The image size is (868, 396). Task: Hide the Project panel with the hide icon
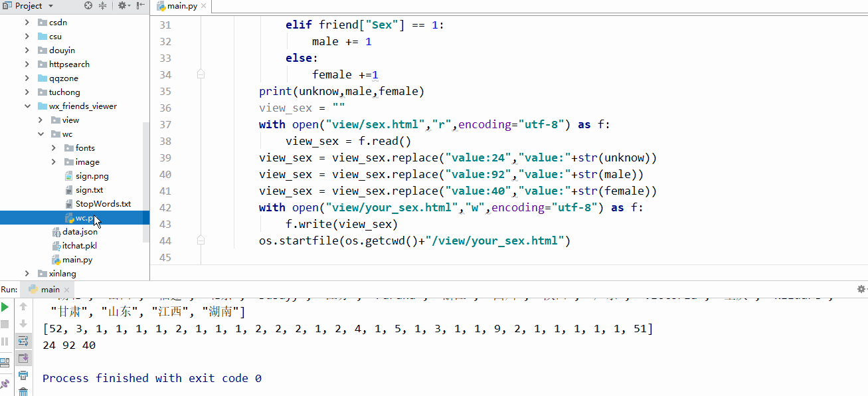point(141,6)
